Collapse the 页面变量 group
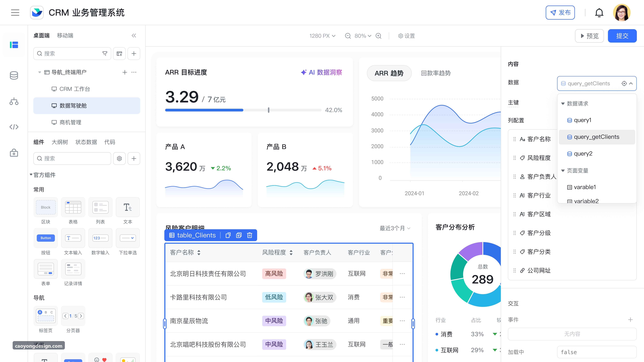This screenshot has width=644, height=362. point(563,171)
